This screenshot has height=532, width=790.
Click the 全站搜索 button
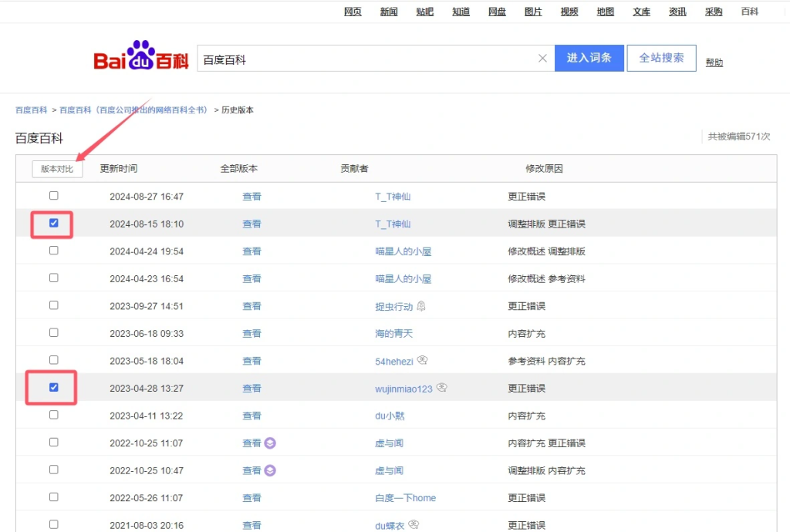tap(661, 58)
